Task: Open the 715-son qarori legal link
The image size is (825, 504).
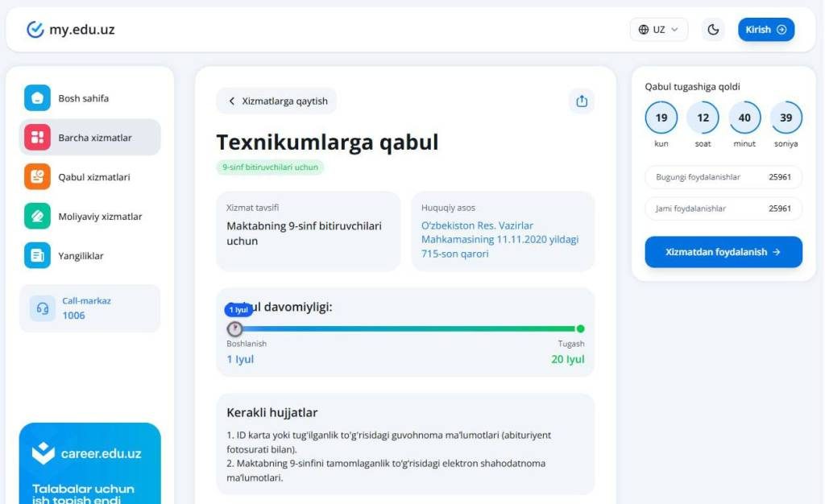Action: pyautogui.click(x=500, y=239)
